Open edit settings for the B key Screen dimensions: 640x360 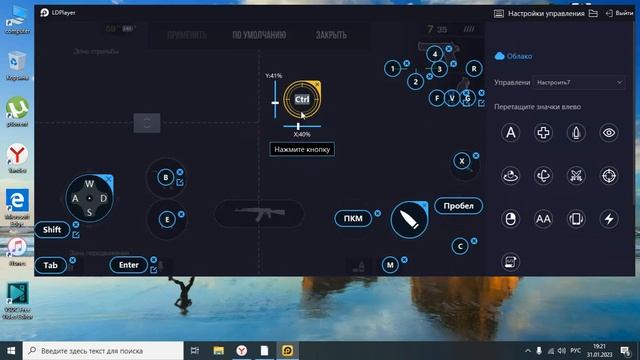(180, 182)
